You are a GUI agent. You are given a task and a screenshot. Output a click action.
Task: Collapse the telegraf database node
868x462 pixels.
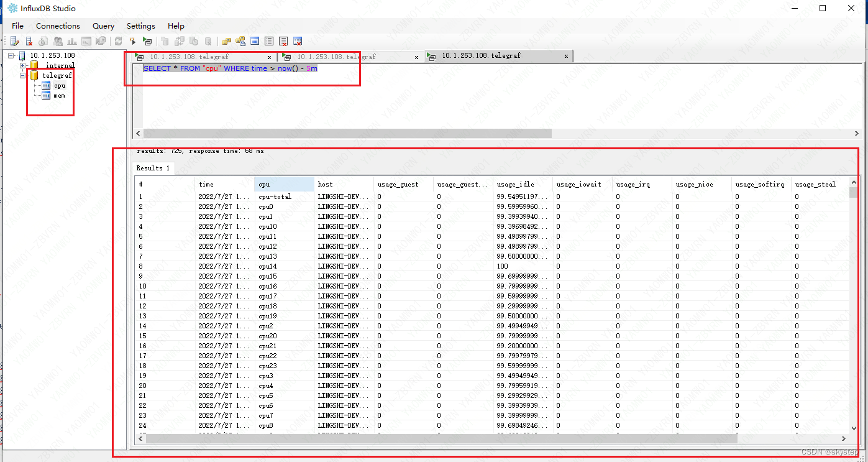(x=23, y=75)
